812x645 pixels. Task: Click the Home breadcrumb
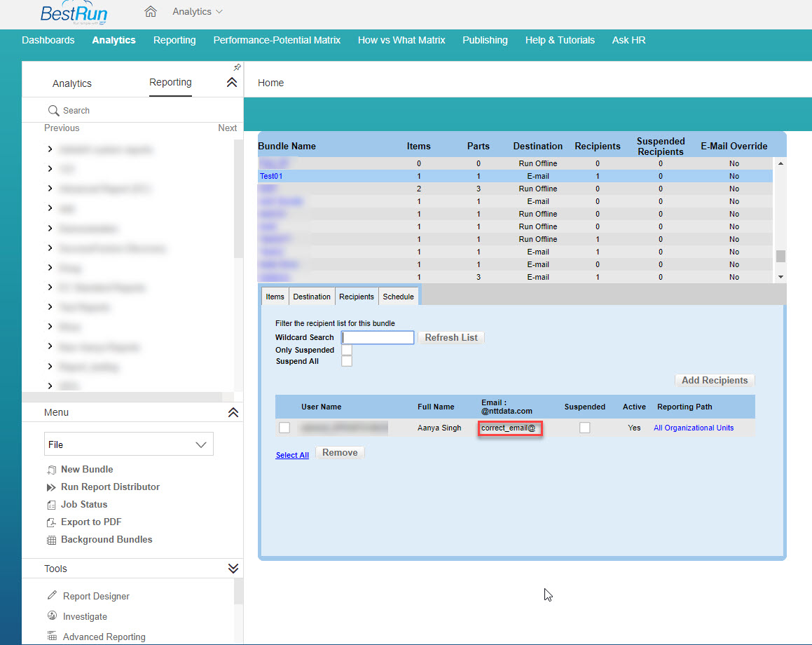[x=271, y=83]
